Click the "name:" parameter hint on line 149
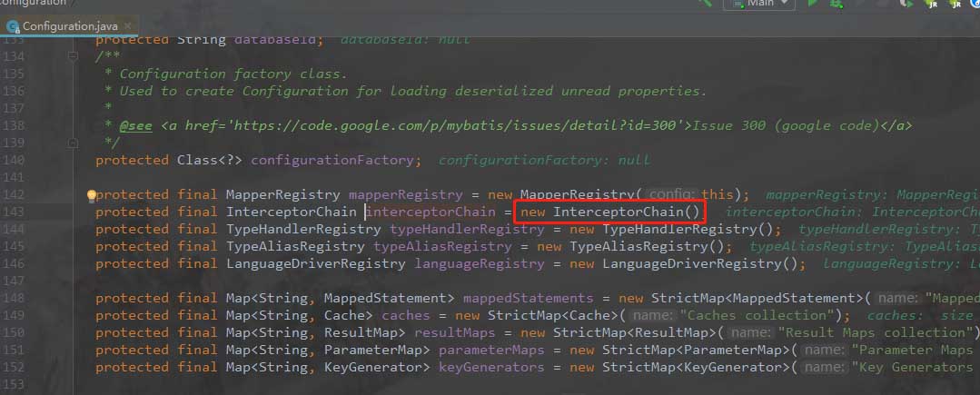The width and height of the screenshot is (980, 395). pos(650,316)
